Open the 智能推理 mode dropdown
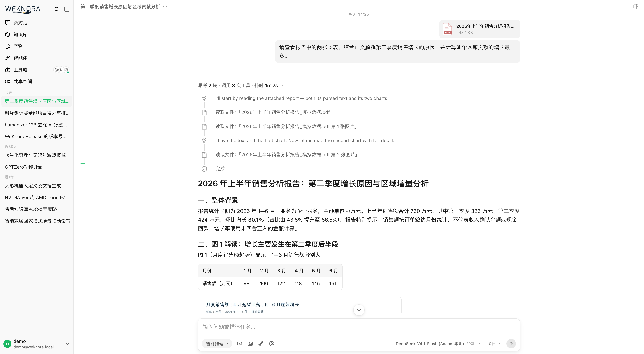 click(x=217, y=343)
